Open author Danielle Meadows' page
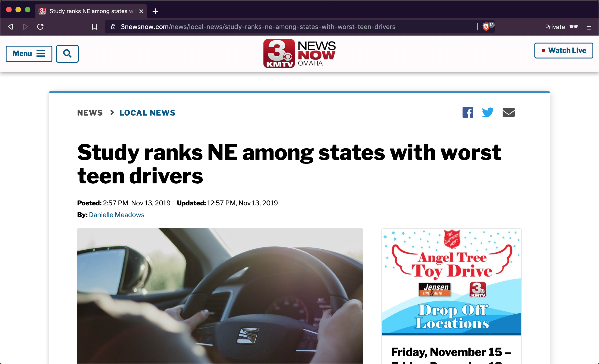599x364 pixels. coord(117,215)
